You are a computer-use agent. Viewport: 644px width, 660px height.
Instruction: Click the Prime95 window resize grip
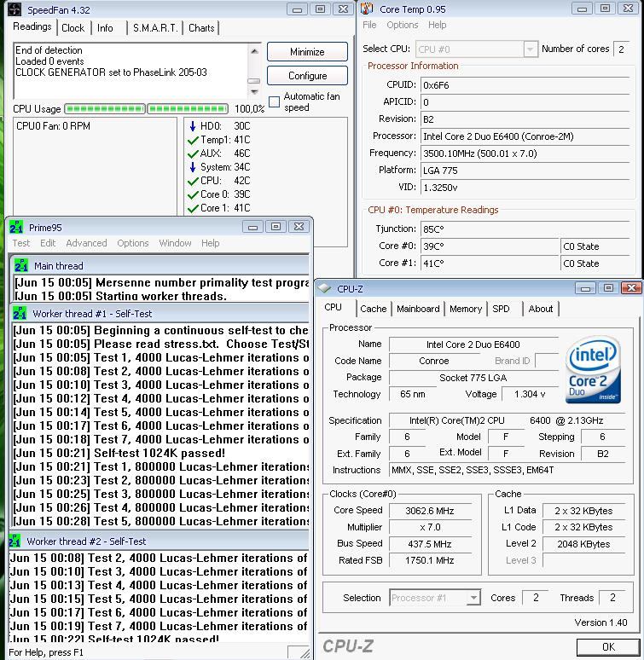[x=305, y=653]
